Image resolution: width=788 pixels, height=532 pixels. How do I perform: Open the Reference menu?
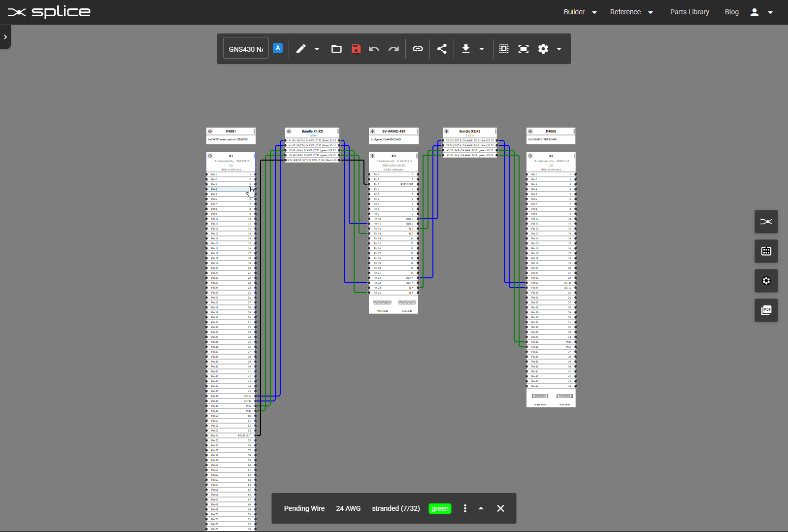point(626,12)
